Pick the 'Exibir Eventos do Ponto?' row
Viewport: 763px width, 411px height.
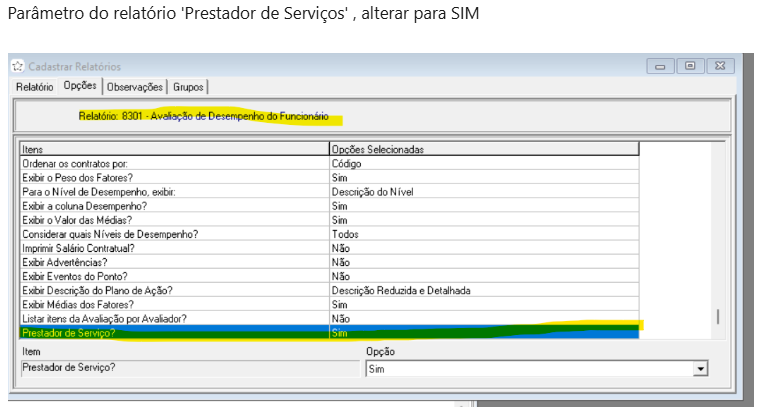[173, 276]
